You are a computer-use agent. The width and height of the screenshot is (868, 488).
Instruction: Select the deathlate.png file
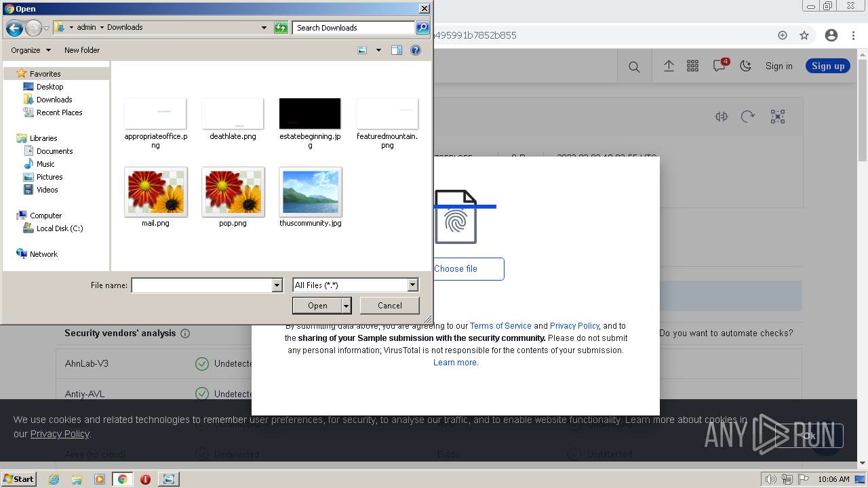point(233,120)
